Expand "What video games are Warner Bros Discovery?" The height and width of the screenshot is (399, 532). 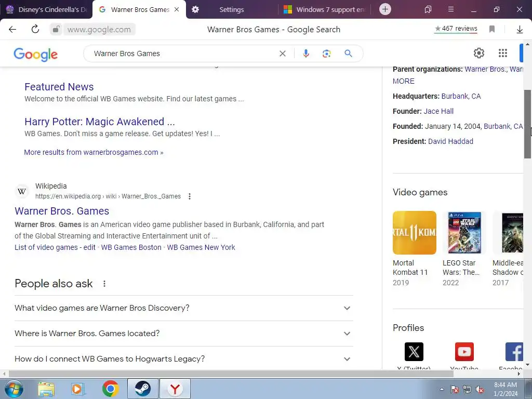click(183, 308)
